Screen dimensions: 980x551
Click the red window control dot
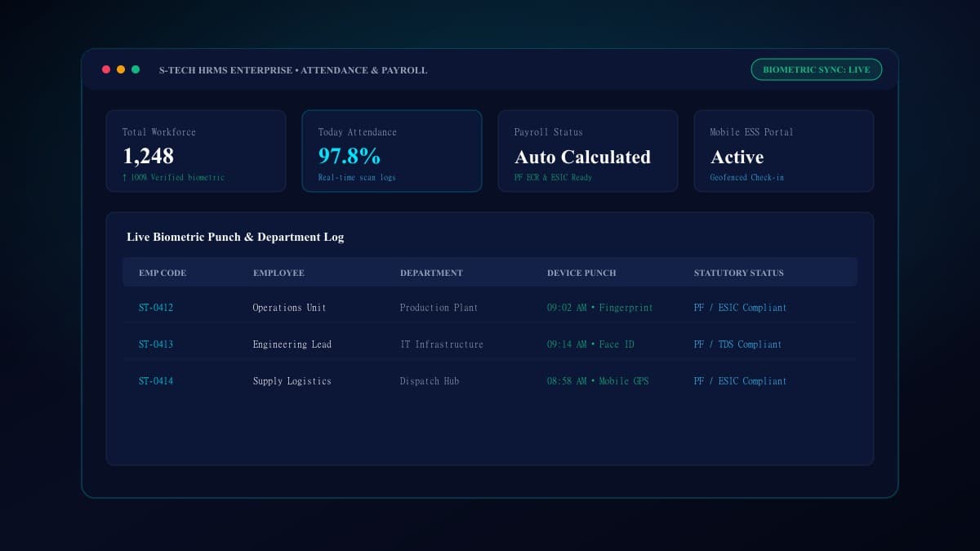tap(106, 69)
